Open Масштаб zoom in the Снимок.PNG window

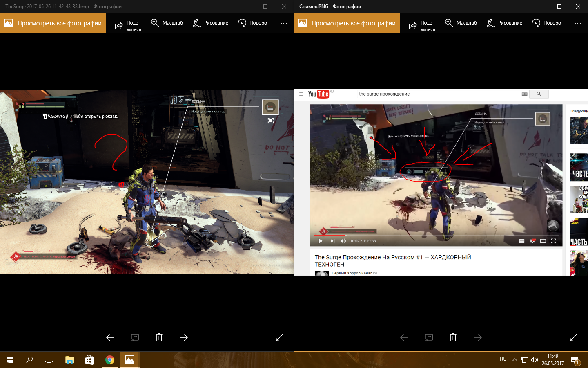(461, 23)
